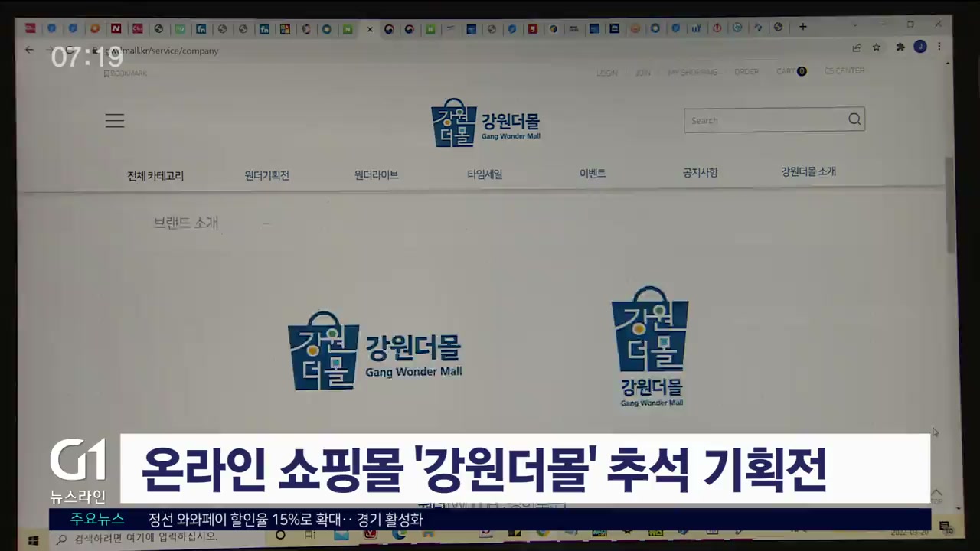Click the share page icon in address bar
Image resolution: width=980 pixels, height=551 pixels.
pos(857,47)
